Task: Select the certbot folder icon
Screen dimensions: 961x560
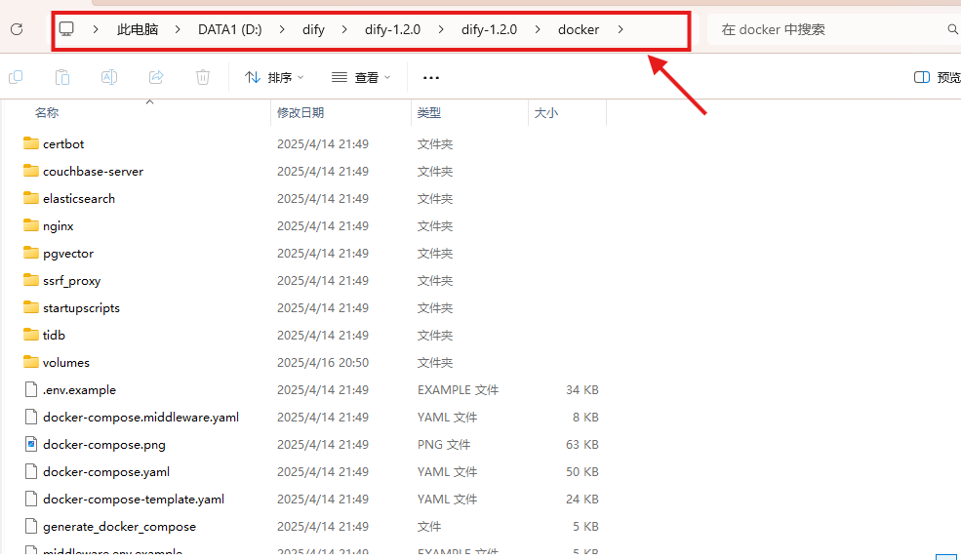Action: pos(30,143)
